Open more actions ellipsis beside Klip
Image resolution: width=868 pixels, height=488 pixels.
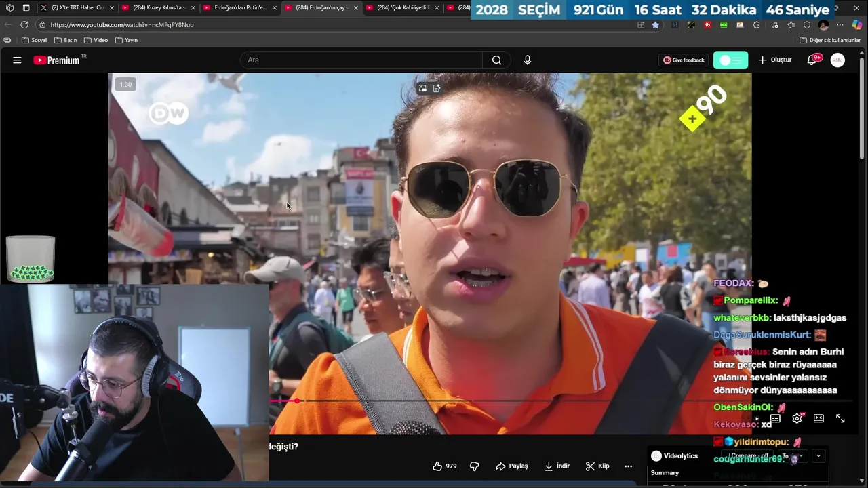tap(628, 466)
